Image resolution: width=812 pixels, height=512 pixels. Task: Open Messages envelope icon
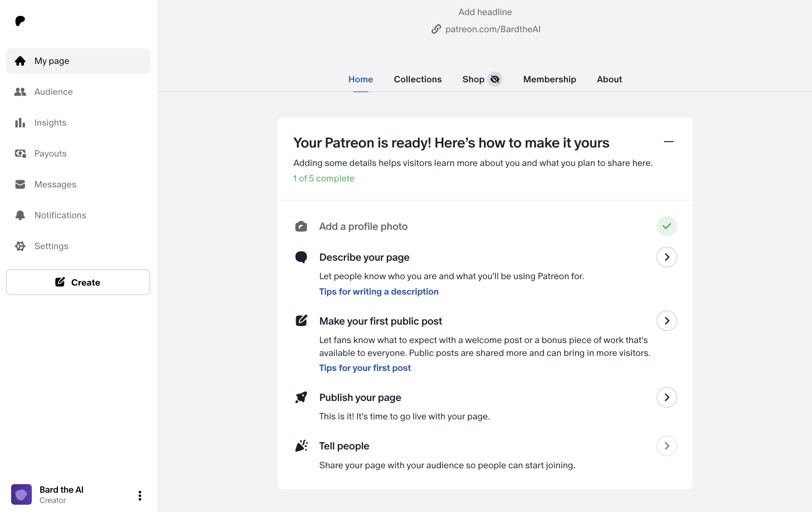point(20,184)
